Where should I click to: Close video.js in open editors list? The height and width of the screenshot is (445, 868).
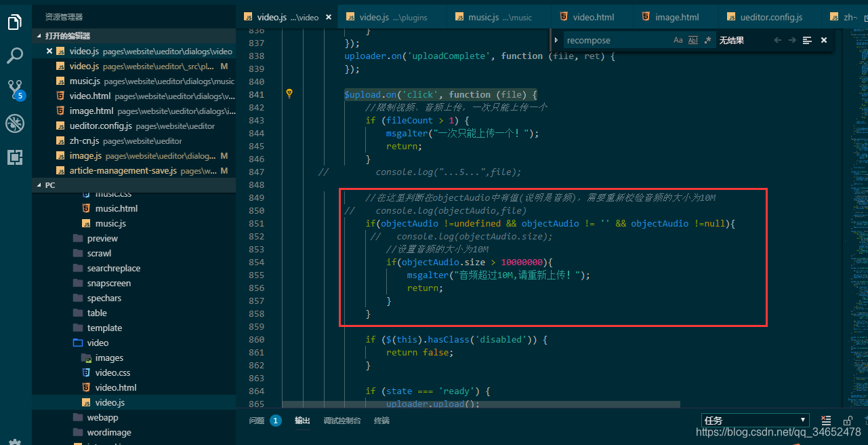[49, 51]
